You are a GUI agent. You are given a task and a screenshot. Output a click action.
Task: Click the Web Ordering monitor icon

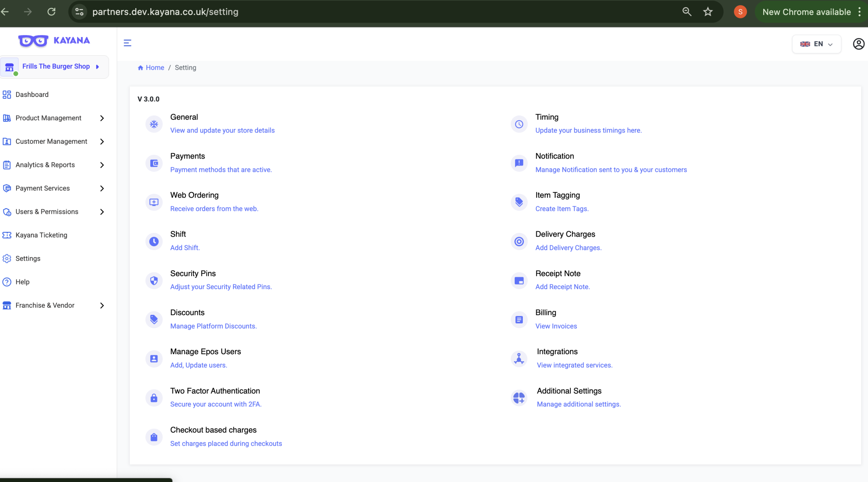click(154, 202)
